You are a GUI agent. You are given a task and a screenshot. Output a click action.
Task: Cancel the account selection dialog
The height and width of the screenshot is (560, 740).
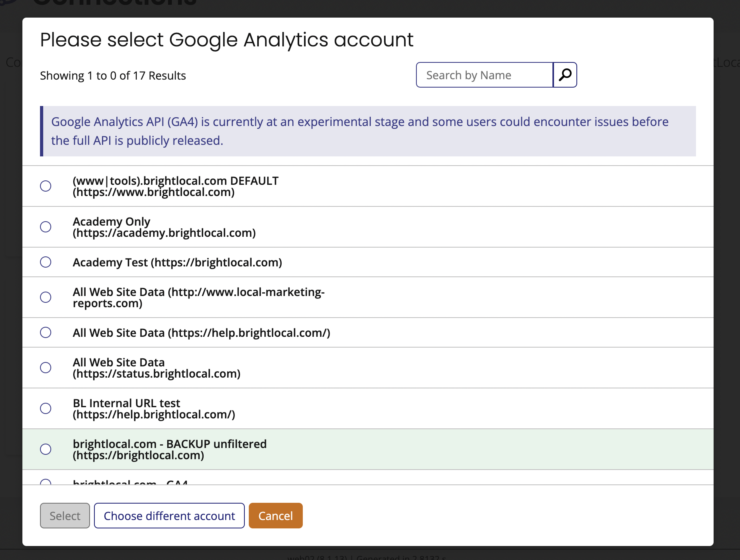click(276, 516)
